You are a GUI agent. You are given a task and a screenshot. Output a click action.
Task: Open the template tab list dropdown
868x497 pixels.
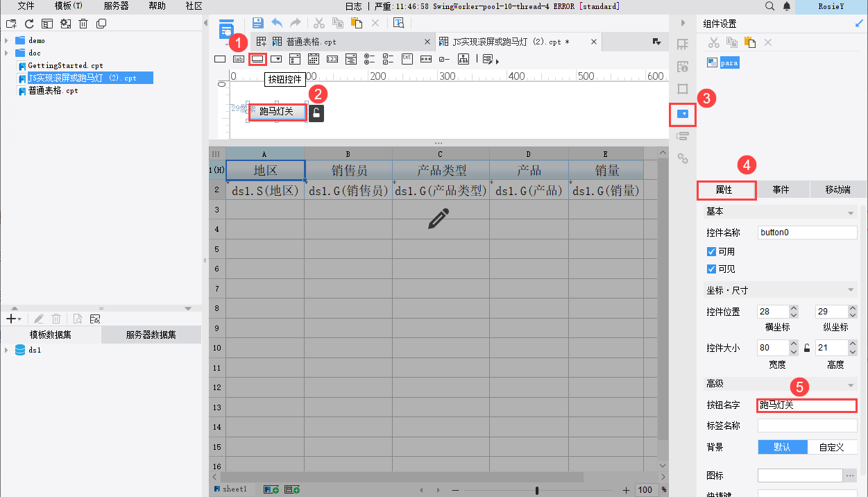point(657,42)
